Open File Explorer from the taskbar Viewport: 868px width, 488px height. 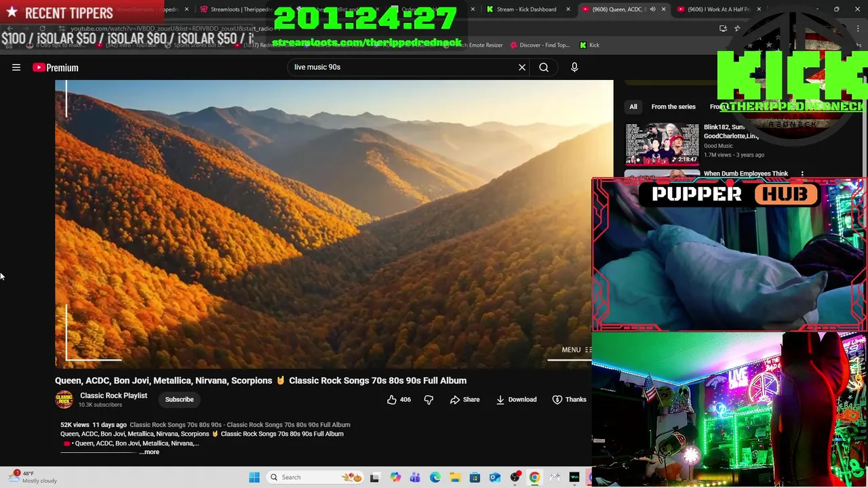click(x=454, y=477)
